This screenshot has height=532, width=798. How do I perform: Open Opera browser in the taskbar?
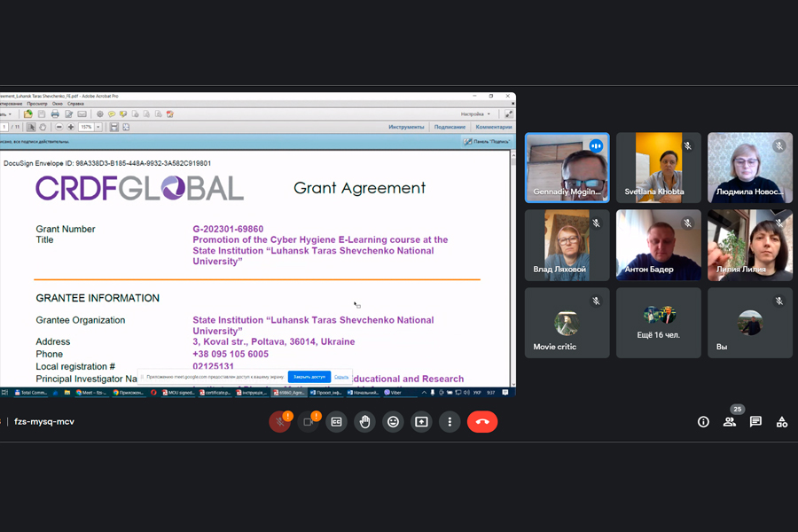(153, 393)
